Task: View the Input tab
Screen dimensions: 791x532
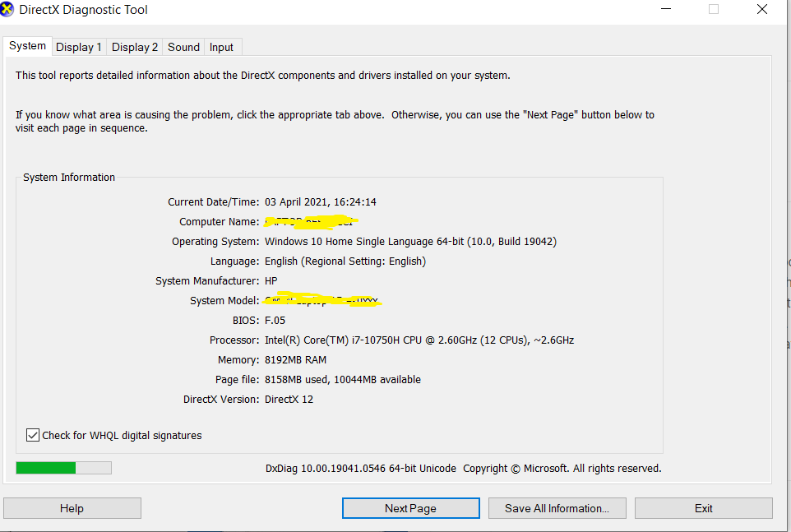Action: point(221,47)
